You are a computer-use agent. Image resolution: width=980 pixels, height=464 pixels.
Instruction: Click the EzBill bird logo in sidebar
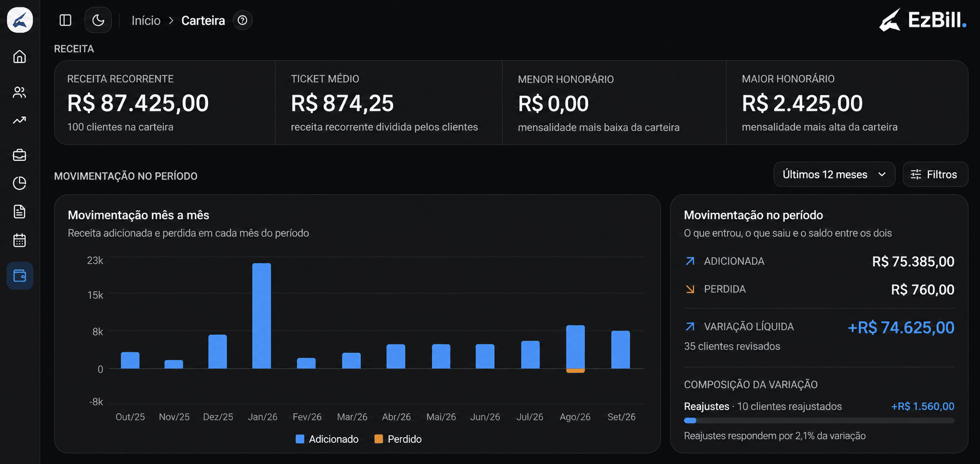click(x=20, y=20)
